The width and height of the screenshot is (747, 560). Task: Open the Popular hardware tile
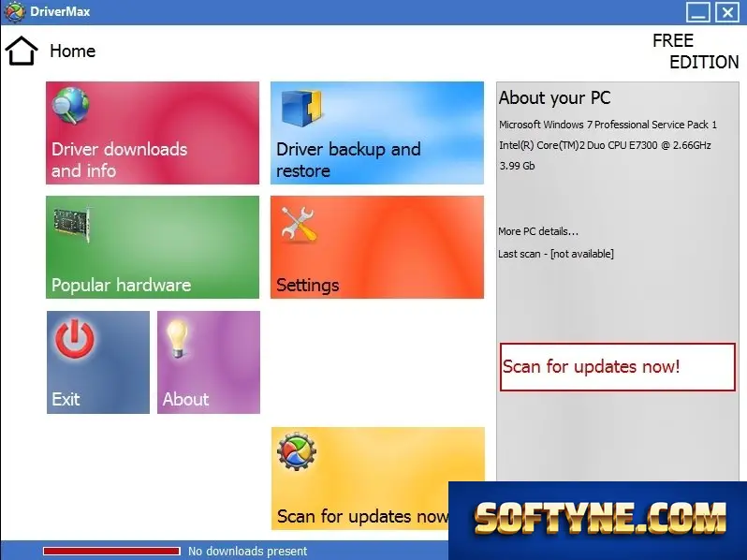coord(153,247)
